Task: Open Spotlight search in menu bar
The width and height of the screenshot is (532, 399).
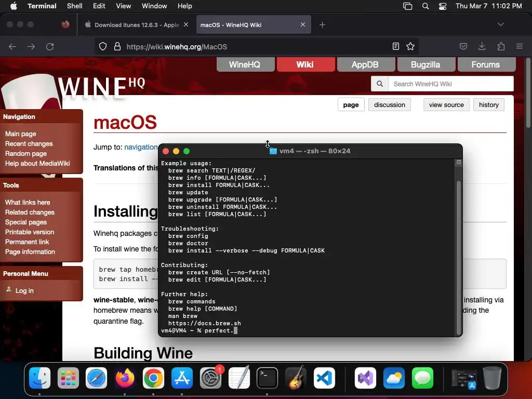Action: click(425, 6)
